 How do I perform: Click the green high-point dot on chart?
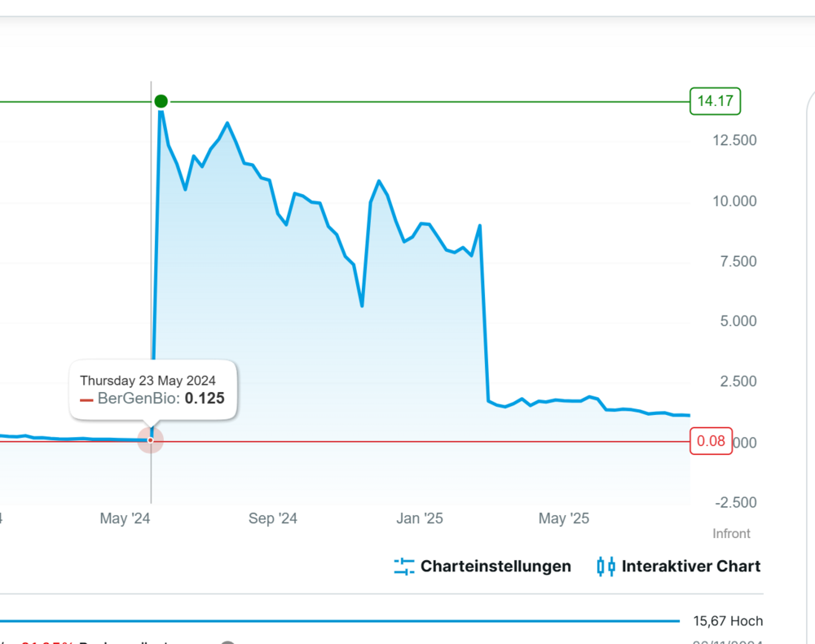pos(161,101)
